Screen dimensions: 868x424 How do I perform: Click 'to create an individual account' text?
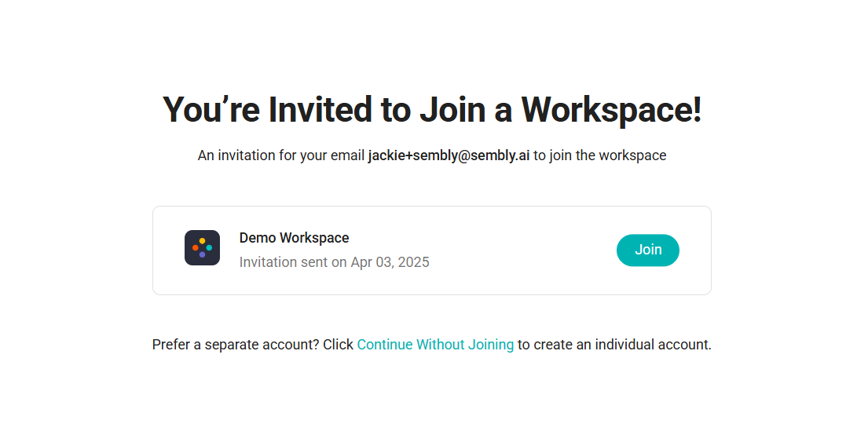(614, 345)
